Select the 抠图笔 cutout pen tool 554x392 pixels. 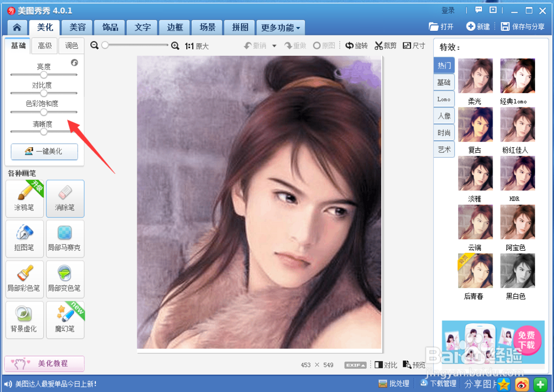[24, 239]
